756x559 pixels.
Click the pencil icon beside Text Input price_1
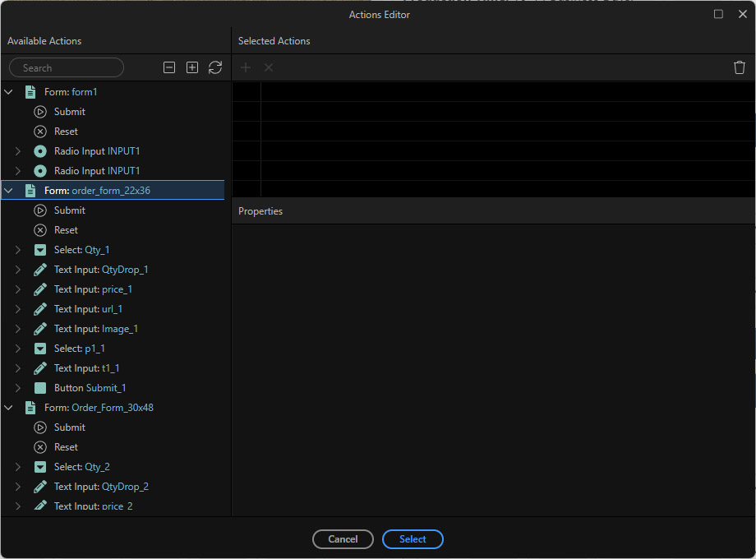(x=40, y=289)
